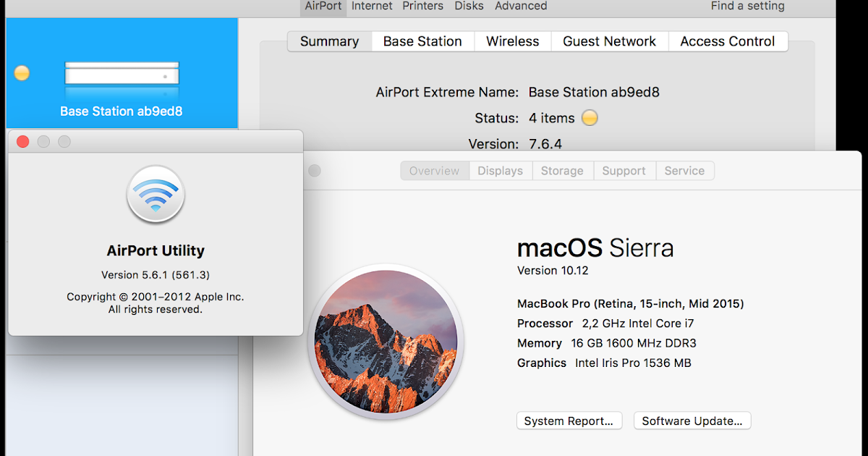
Task: Click the AirPort Extreme device icon in the sidebar
Action: [122, 73]
